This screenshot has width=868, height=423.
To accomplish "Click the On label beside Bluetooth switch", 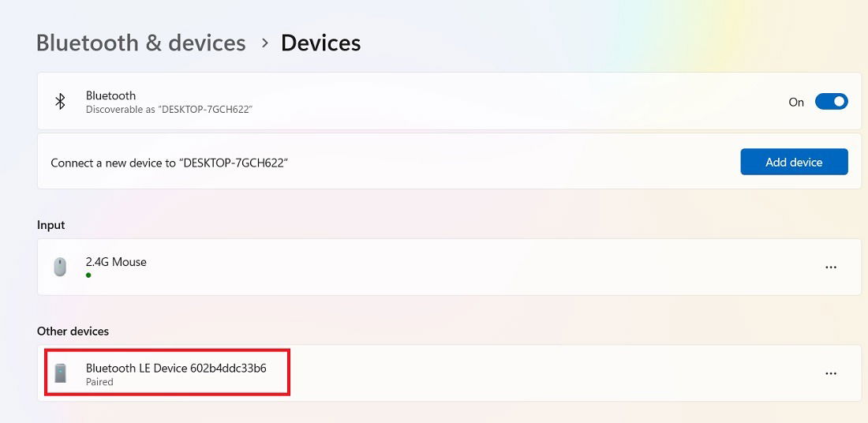I will coord(796,102).
